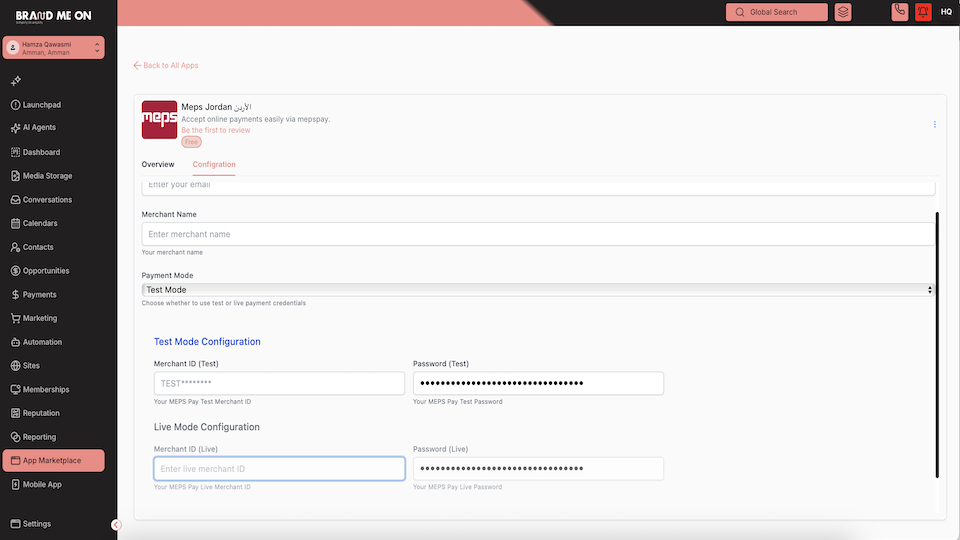This screenshot has height=540, width=960.
Task: Expand the Payment Mode dropdown
Action: [538, 290]
